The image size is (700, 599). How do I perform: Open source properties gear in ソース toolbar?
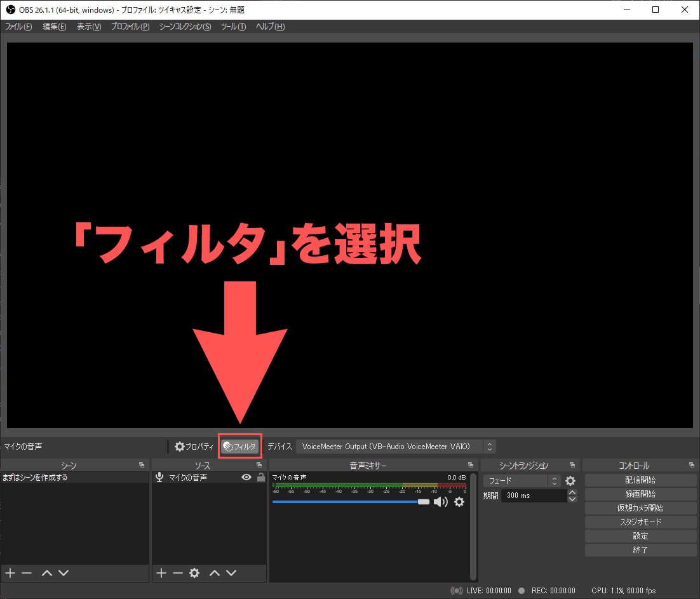pos(194,573)
